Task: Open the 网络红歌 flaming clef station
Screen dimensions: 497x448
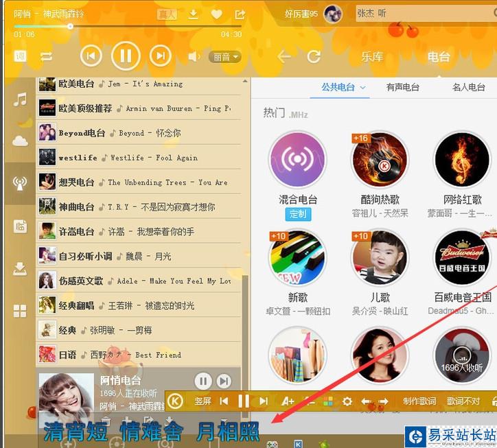Action: 462,159
